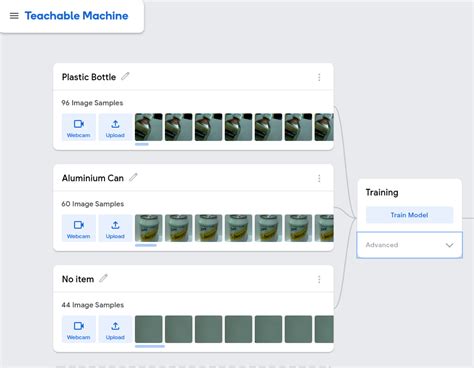
Task: Edit the Aluminium Can class name pencil
Action: click(133, 177)
